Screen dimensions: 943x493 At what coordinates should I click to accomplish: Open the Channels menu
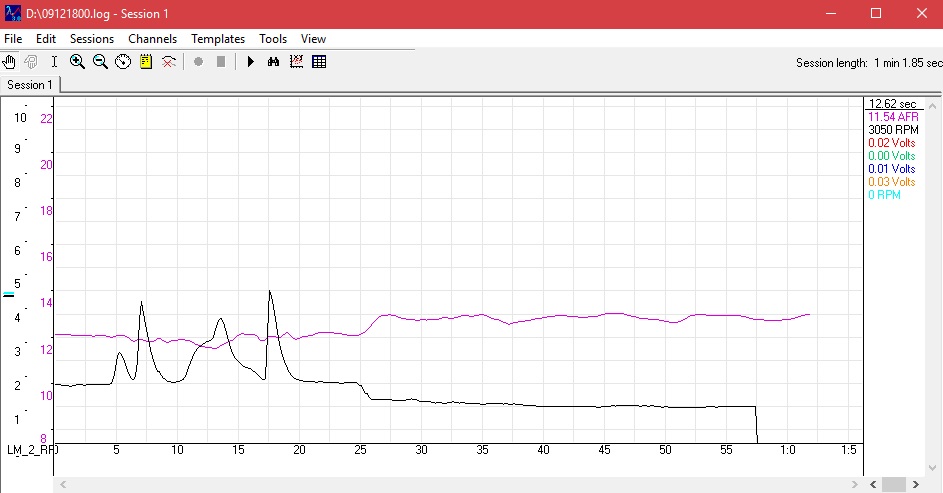point(152,39)
